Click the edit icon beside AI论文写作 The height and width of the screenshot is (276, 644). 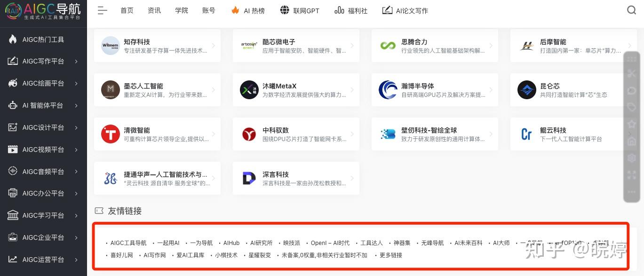[387, 10]
